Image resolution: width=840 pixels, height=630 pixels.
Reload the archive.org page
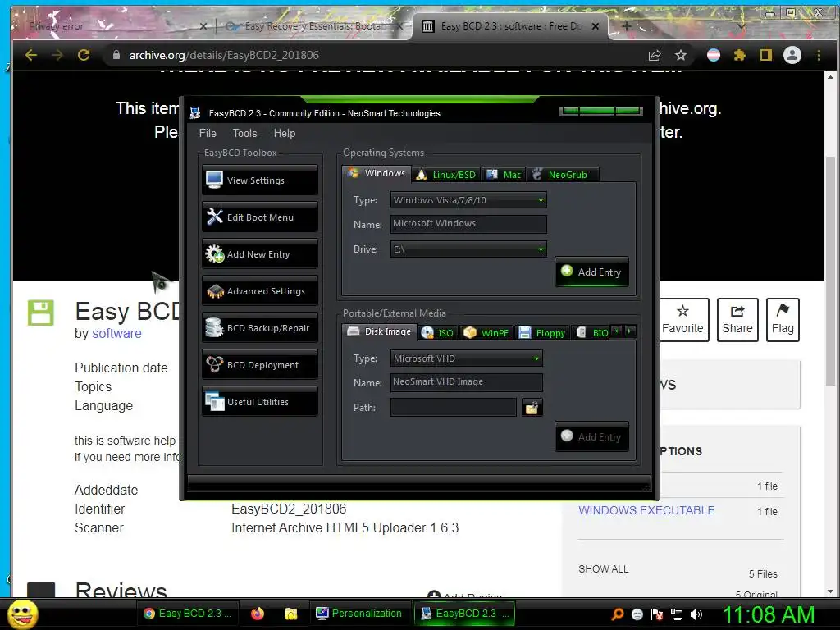click(x=84, y=55)
